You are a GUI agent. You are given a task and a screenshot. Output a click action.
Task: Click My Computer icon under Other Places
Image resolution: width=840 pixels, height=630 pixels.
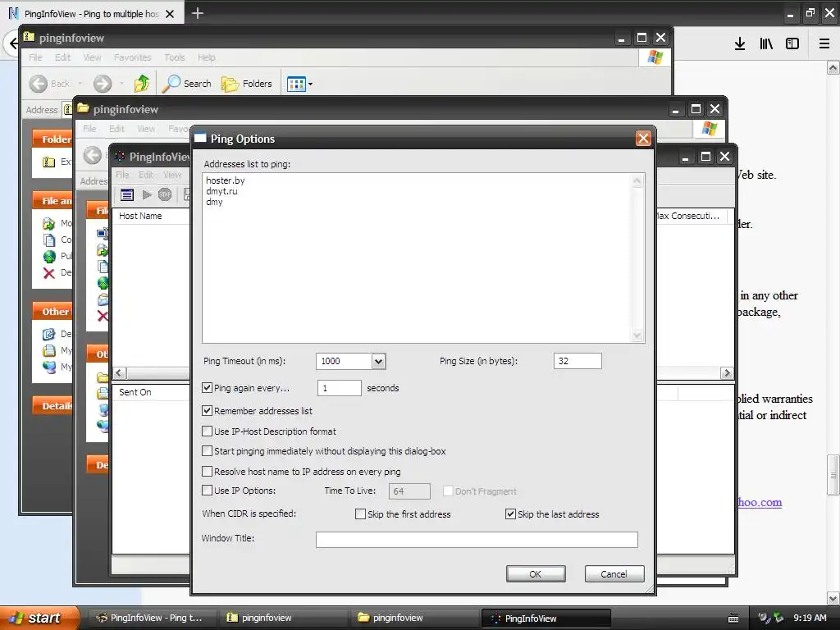tap(48, 367)
